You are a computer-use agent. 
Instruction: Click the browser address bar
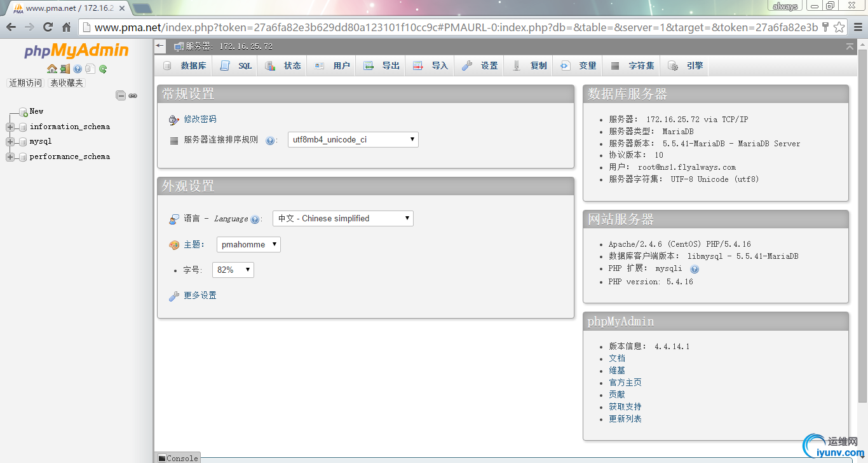[455, 27]
